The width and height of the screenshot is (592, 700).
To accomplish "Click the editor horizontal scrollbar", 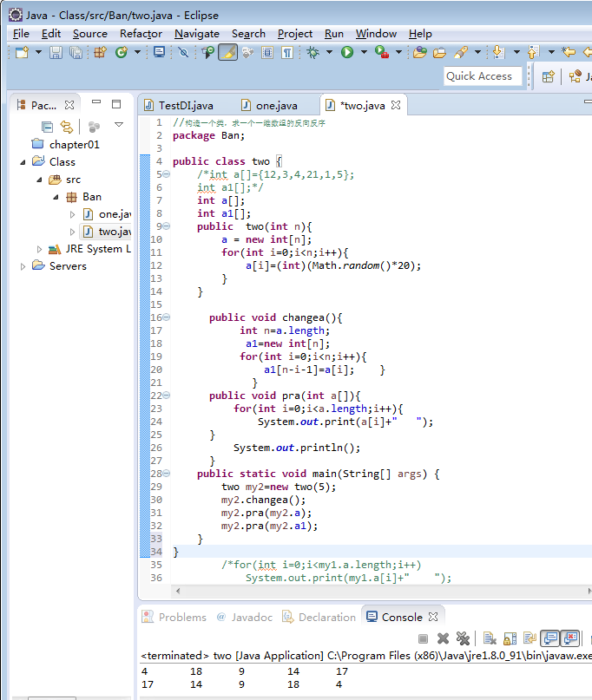I will coord(365,591).
